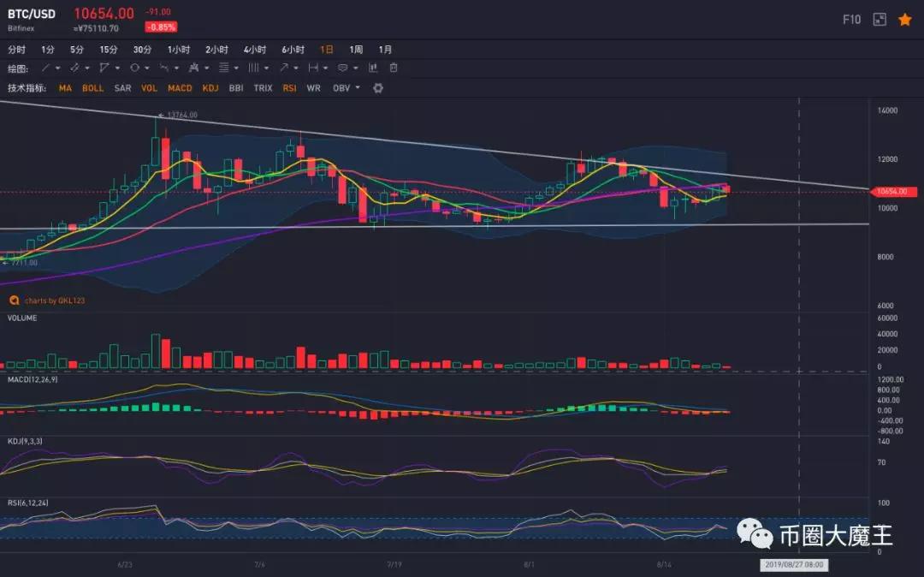The height and width of the screenshot is (577, 924).
Task: Open the OBV indicator dropdown
Action: [x=346, y=88]
